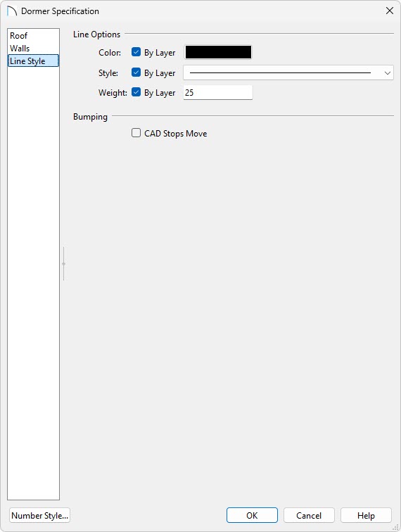This screenshot has width=401, height=532.
Task: Click the dormer icon in title bar
Action: tap(12, 11)
